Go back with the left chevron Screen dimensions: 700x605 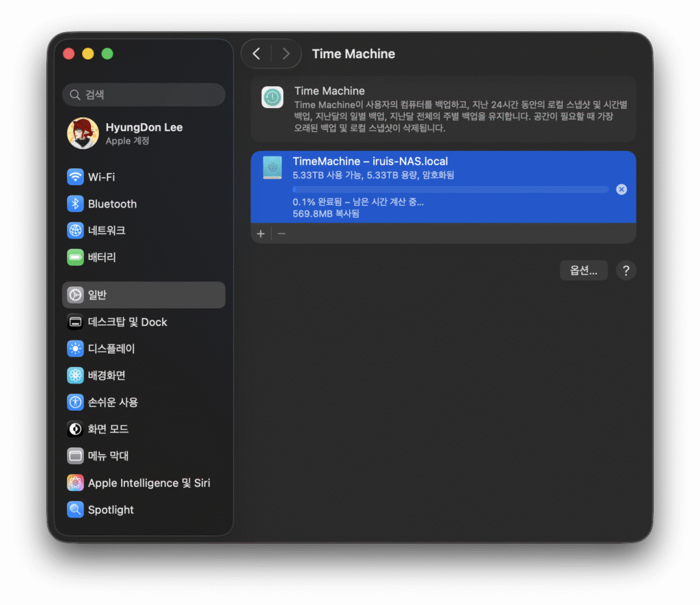click(x=256, y=54)
